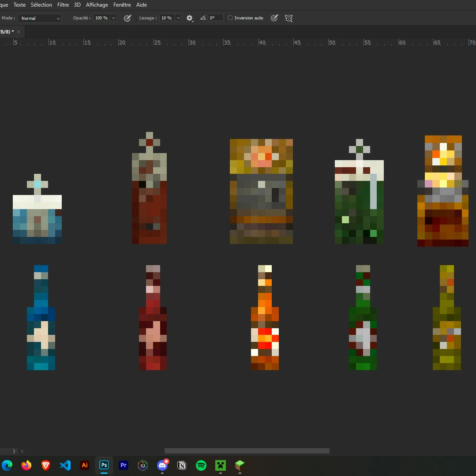476x476 pixels.
Task: Click the green tombstone sprite with cross
Action: pos(360,191)
